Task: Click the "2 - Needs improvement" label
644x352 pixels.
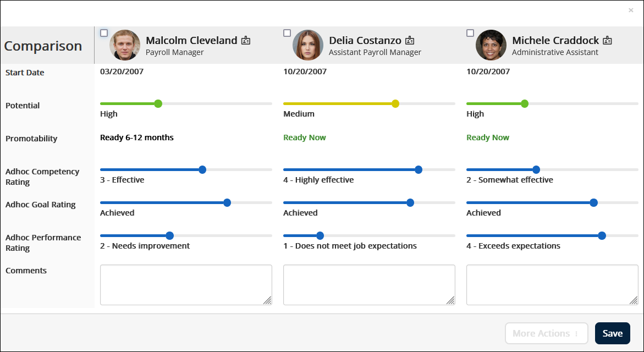Action: (x=145, y=246)
